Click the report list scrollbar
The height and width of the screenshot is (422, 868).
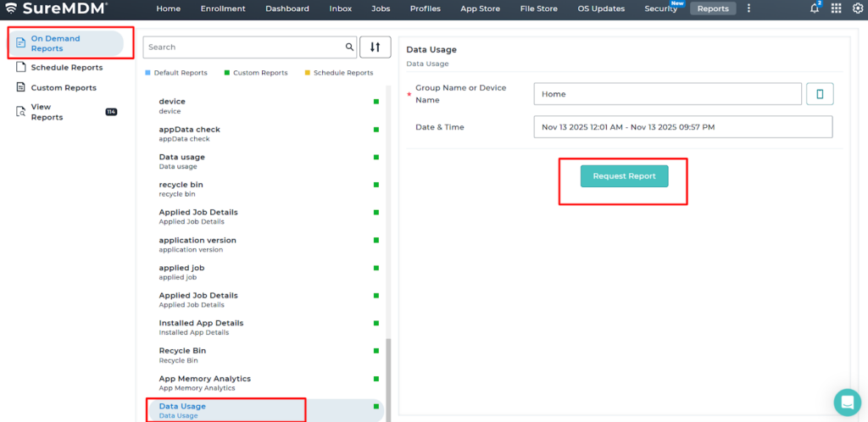tap(389, 373)
